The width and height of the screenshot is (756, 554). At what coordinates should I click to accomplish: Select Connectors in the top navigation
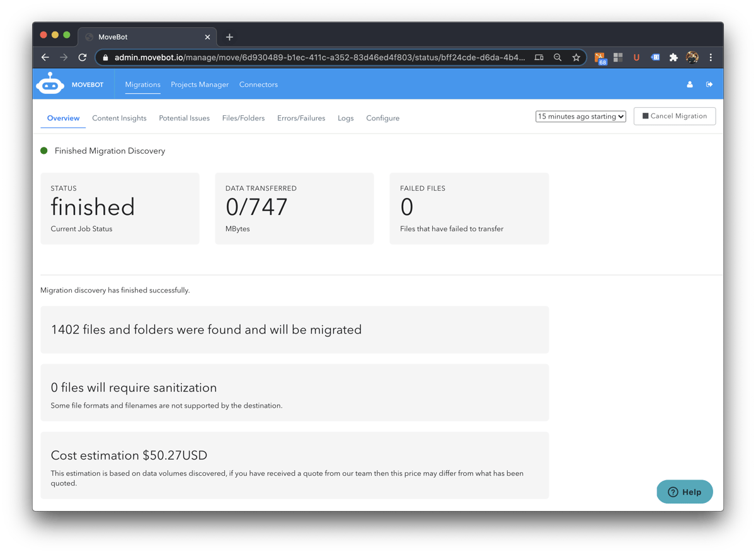pos(258,84)
